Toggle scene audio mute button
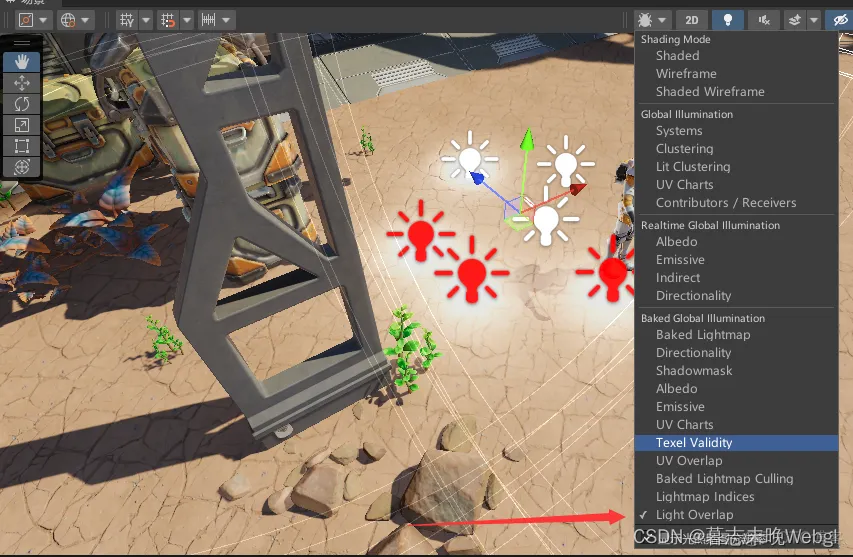This screenshot has height=557, width=853. [764, 21]
